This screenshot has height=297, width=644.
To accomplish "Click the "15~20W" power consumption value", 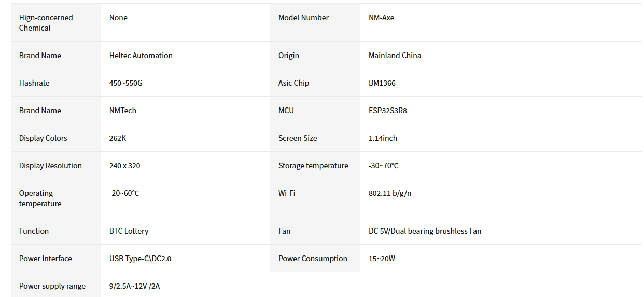I will (382, 259).
